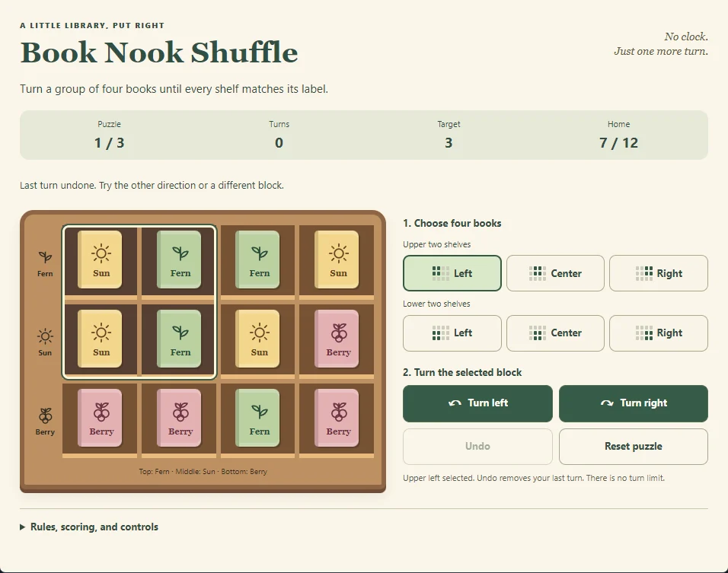Select the lower shelves Left block
This screenshot has height=573, width=728.
(x=452, y=333)
